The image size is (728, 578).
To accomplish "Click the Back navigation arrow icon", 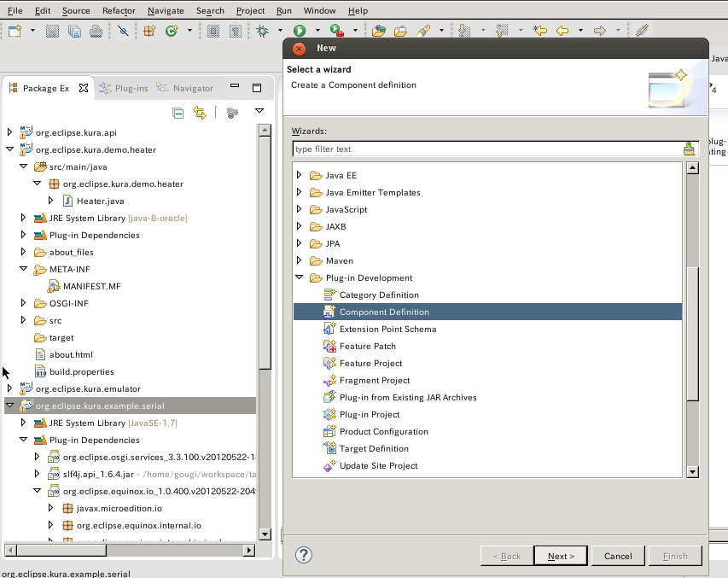I will (x=562, y=31).
